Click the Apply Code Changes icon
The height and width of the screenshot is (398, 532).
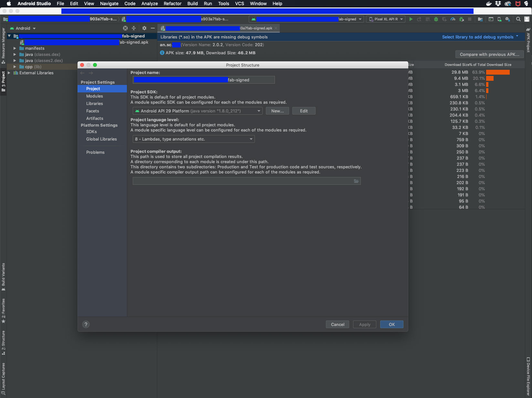(x=428, y=19)
